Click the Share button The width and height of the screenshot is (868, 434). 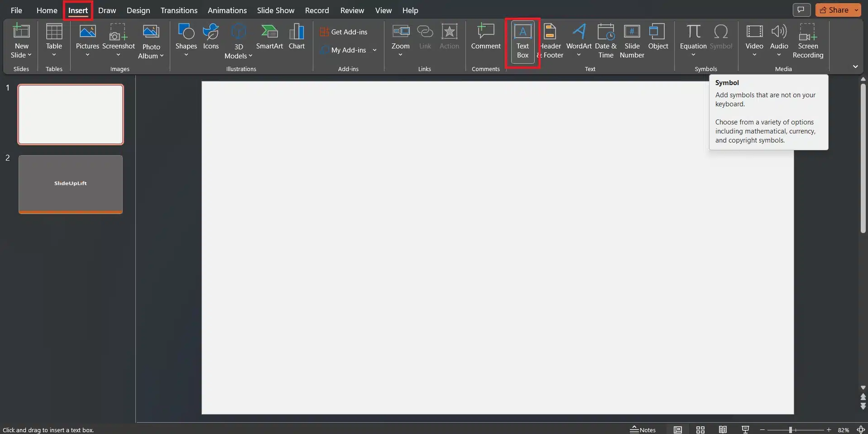pos(835,10)
